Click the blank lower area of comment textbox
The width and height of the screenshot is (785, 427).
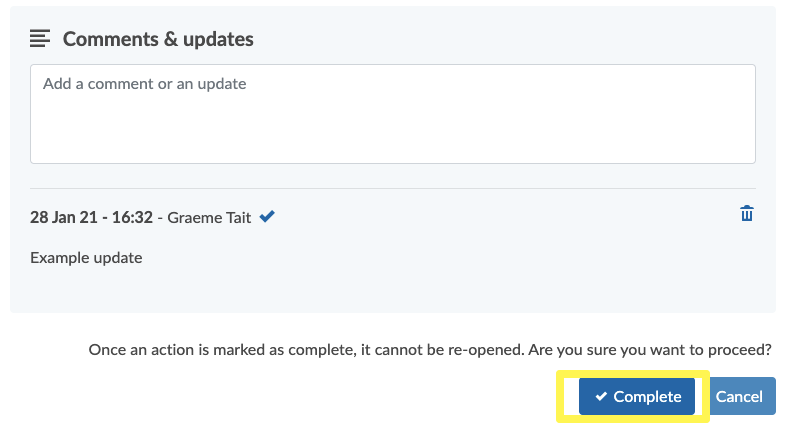point(392,133)
